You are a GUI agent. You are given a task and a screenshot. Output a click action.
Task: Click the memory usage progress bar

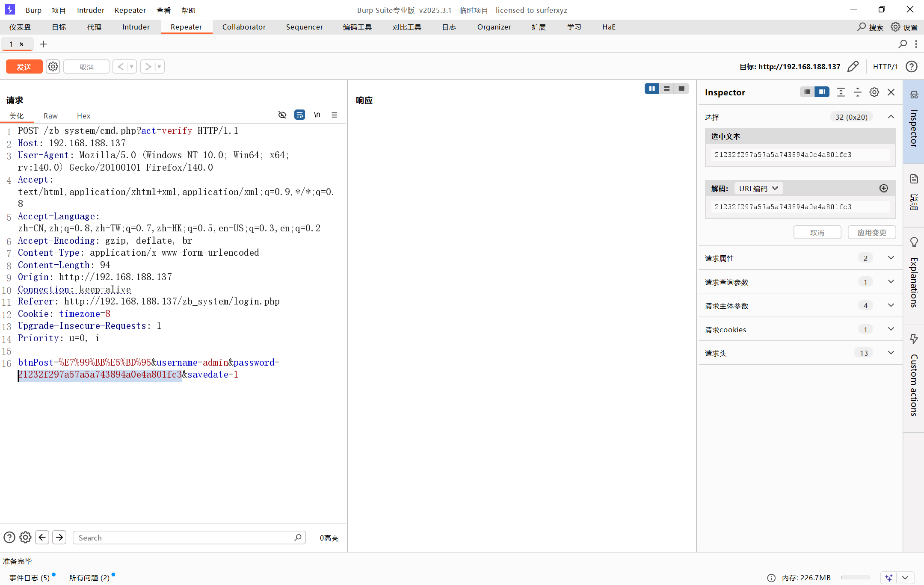point(855,578)
